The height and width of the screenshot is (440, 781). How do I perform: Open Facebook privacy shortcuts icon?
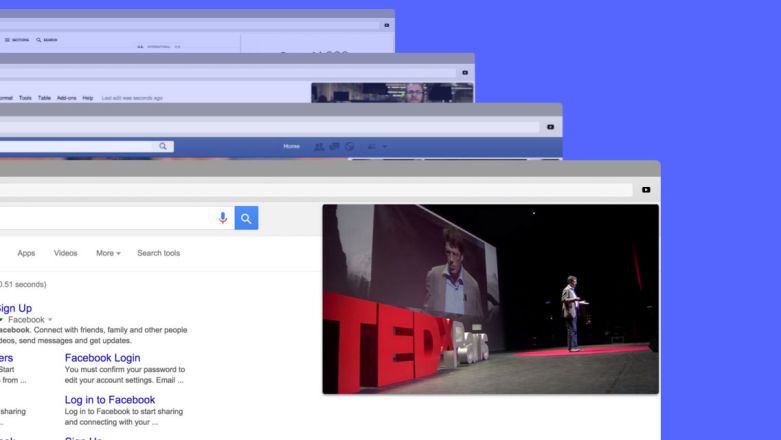tap(372, 147)
